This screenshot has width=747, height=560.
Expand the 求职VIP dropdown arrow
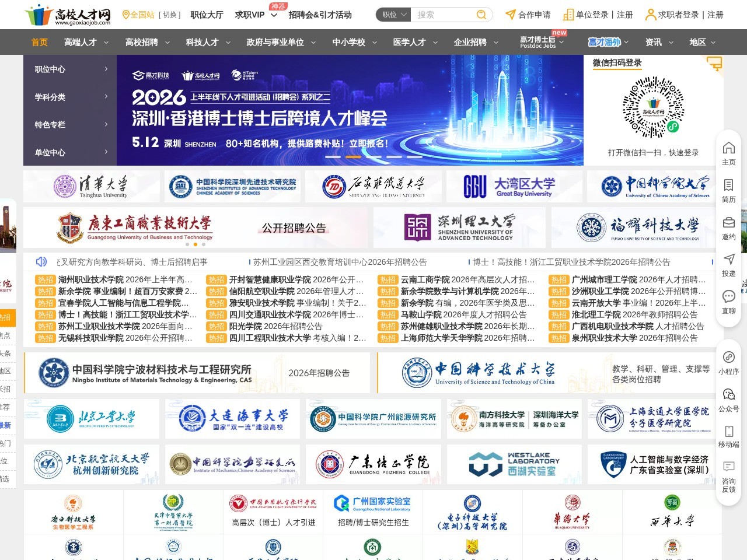tap(274, 15)
